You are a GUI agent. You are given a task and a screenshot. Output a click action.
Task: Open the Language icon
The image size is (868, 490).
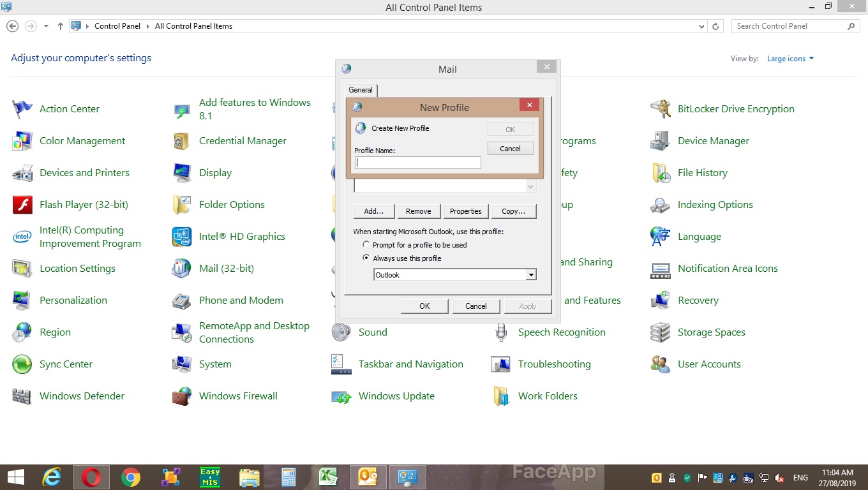tap(661, 237)
